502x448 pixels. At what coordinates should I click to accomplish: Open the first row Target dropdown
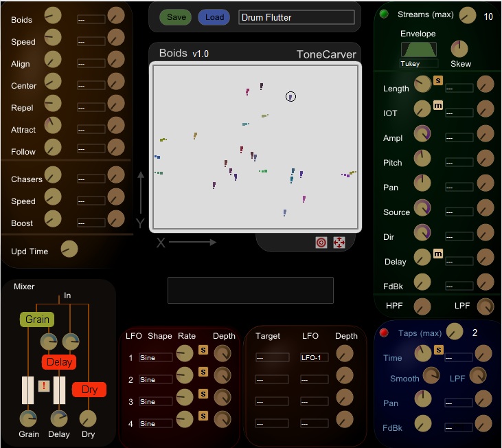(x=273, y=358)
